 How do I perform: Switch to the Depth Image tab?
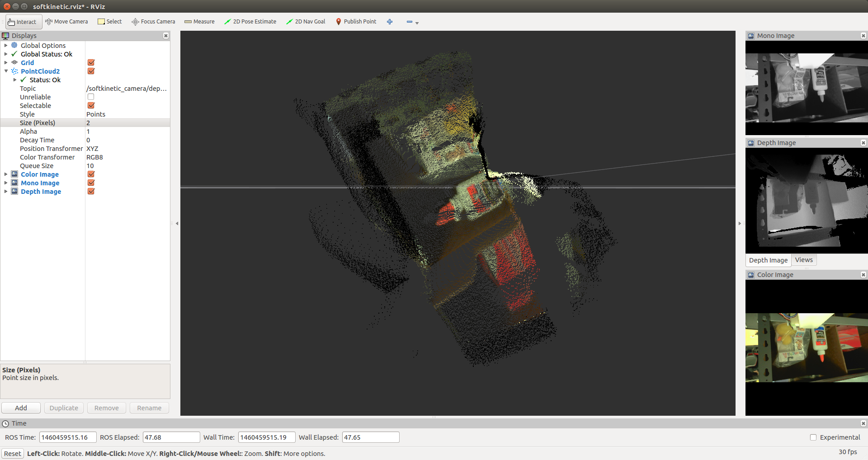coord(768,260)
